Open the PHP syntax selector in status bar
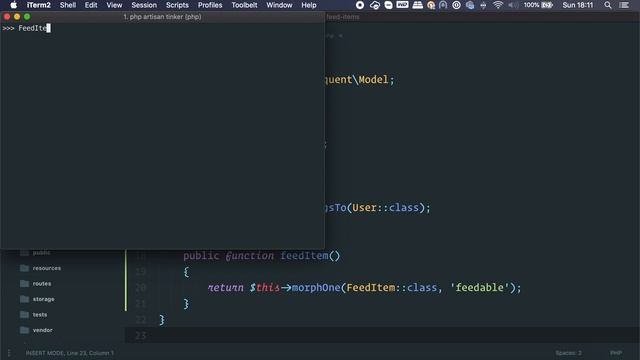The width and height of the screenshot is (640, 360). [616, 353]
